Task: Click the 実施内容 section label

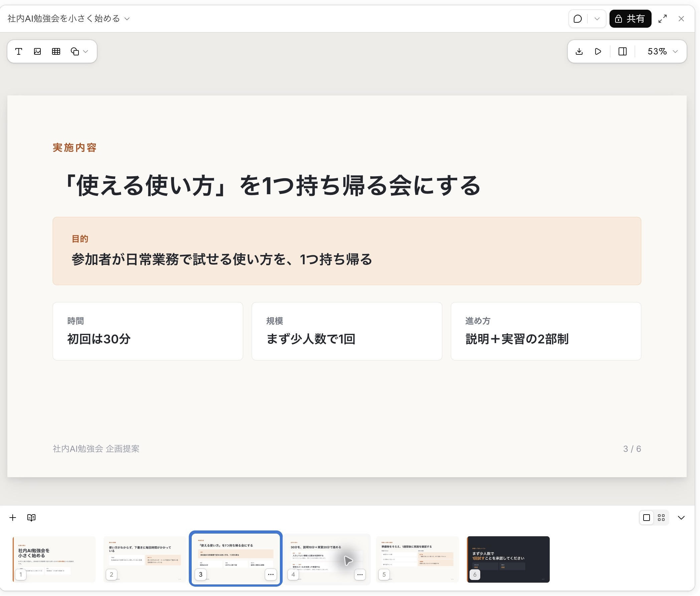Action: click(75, 147)
